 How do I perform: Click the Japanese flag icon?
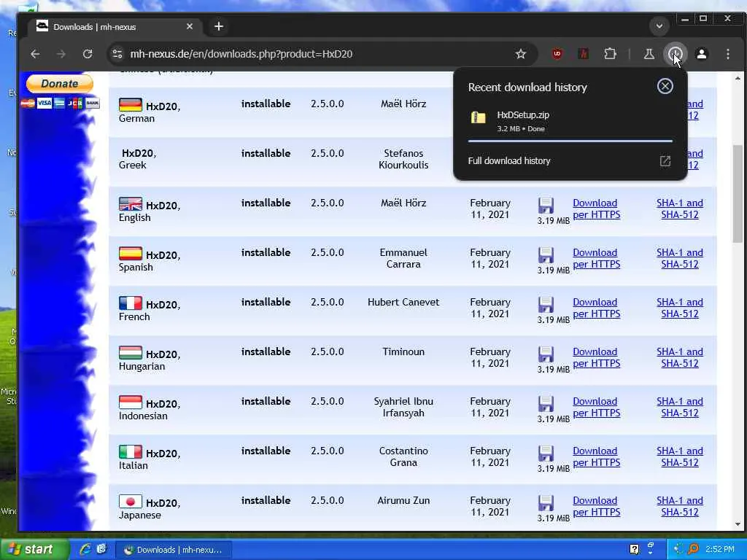tap(131, 501)
